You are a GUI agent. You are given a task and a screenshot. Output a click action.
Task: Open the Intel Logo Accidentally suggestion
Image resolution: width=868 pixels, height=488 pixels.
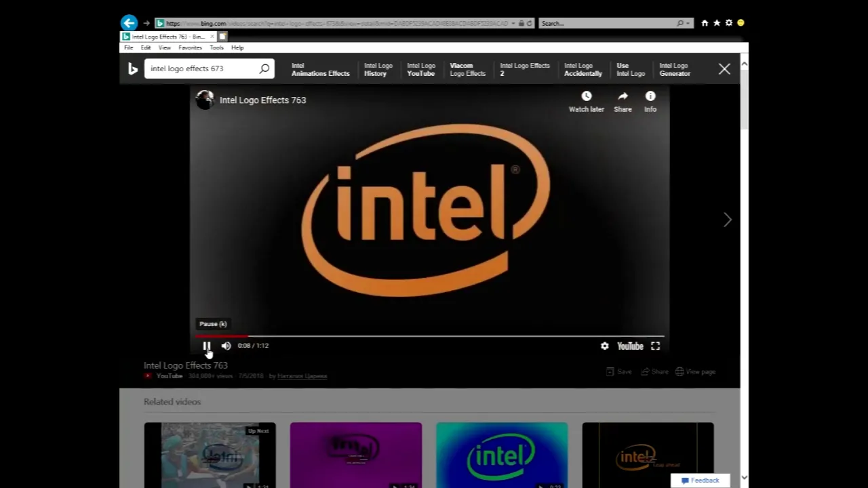click(x=583, y=70)
